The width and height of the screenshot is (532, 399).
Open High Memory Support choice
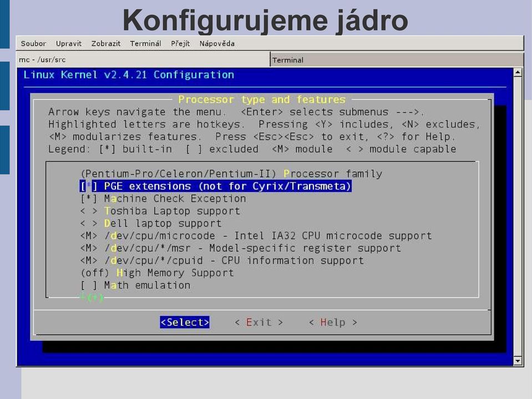coord(157,273)
